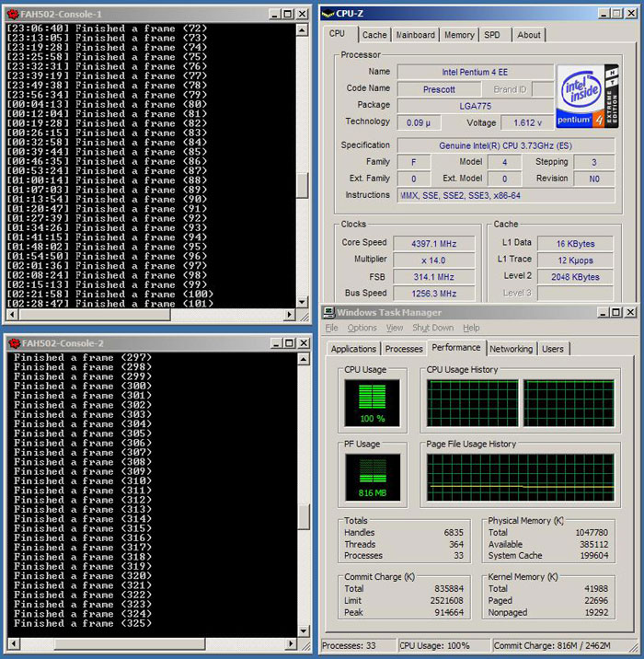Click the Windows Task Manager title icon

point(328,312)
